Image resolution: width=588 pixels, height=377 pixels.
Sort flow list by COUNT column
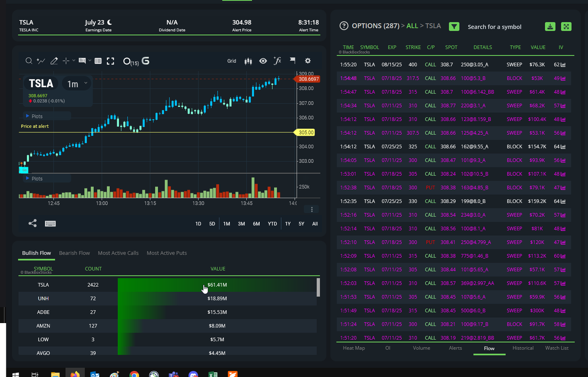[x=93, y=269]
